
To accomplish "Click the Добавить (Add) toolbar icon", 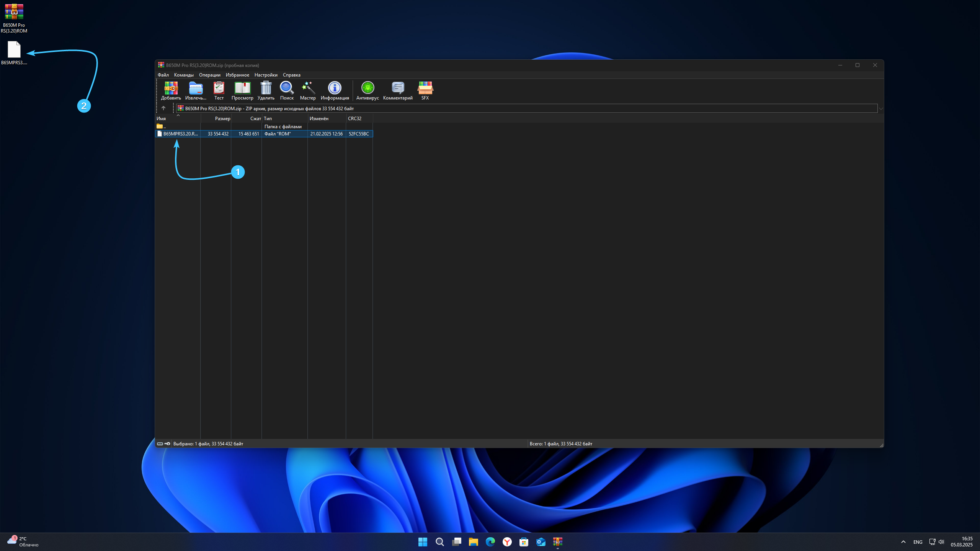I will (x=171, y=91).
